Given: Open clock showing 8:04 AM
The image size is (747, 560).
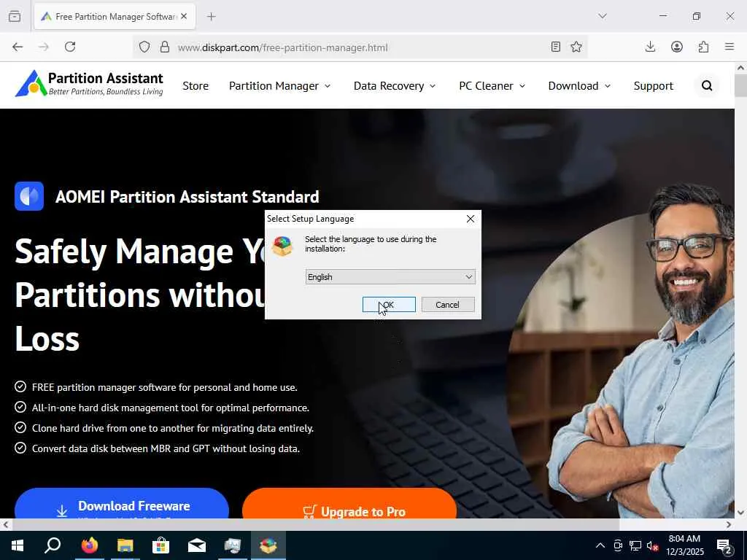Looking at the screenshot, I should tap(684, 545).
